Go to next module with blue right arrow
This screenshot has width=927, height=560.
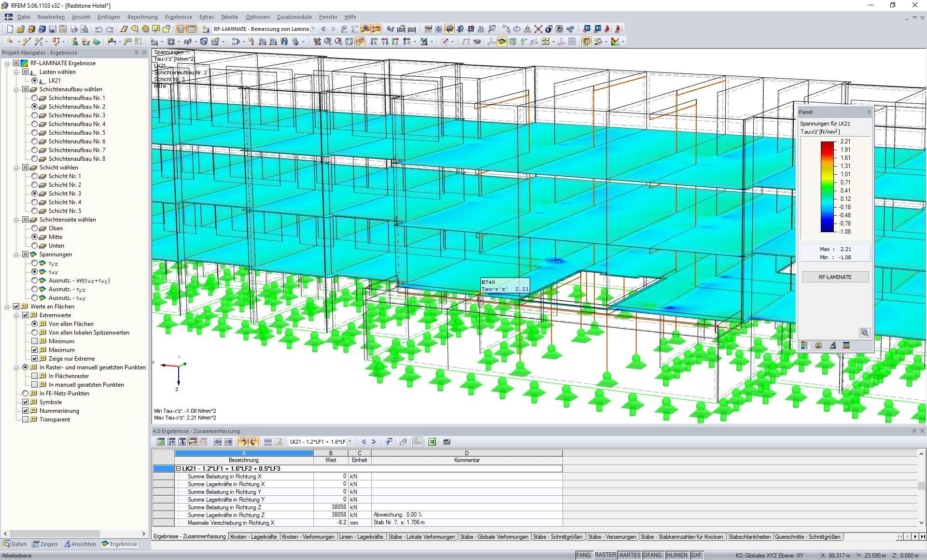pyautogui.click(x=333, y=29)
